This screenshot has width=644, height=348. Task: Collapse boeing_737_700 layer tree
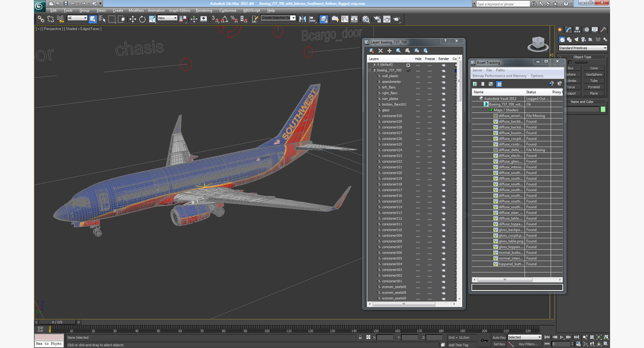tap(370, 70)
